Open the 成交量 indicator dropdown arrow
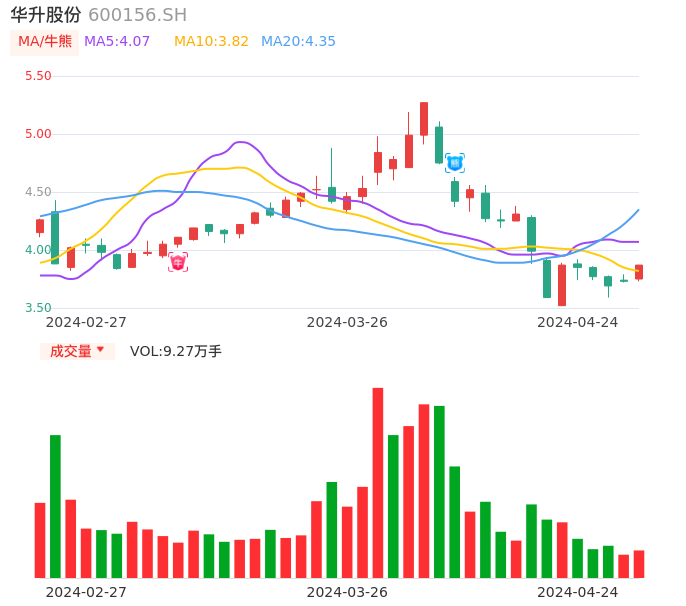 (x=100, y=350)
